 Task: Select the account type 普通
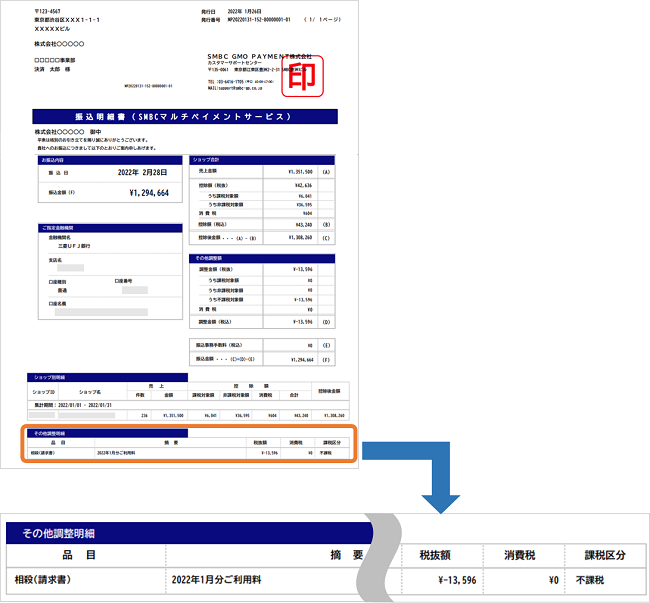(x=62, y=291)
